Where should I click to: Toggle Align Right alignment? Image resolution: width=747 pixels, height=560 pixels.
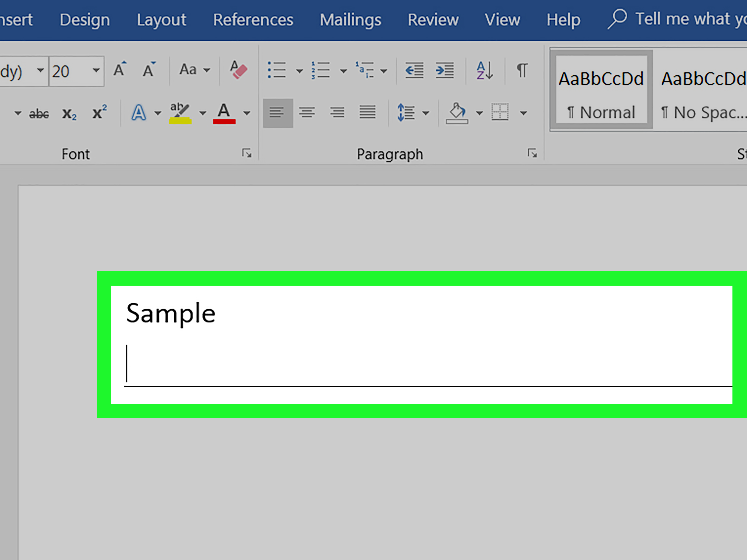pyautogui.click(x=337, y=113)
